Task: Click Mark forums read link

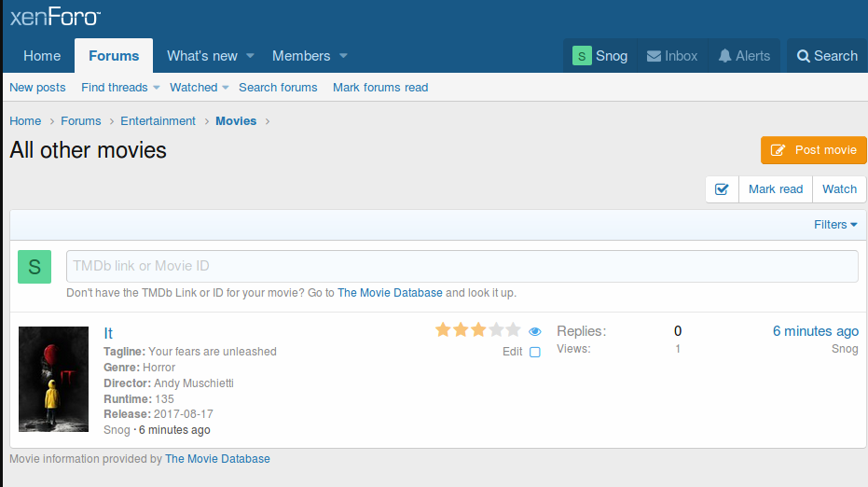Action: tap(380, 88)
